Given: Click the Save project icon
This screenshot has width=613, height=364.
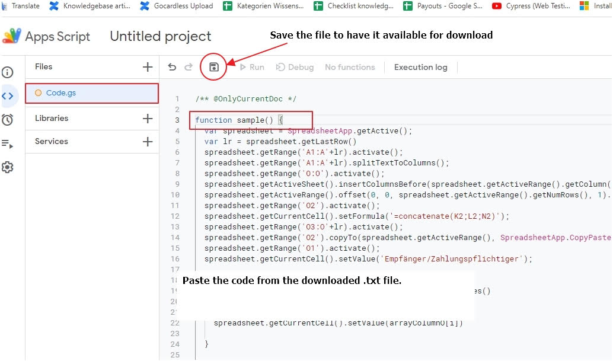Looking at the screenshot, I should coord(214,67).
